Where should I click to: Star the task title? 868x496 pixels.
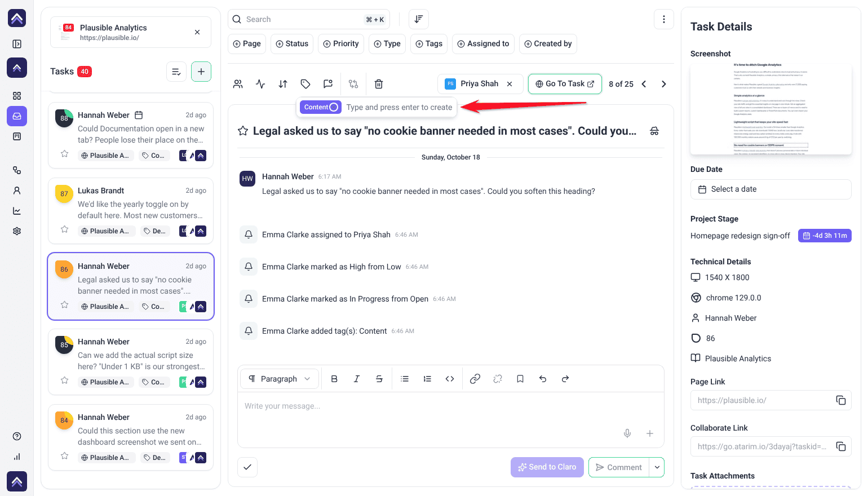click(x=243, y=131)
